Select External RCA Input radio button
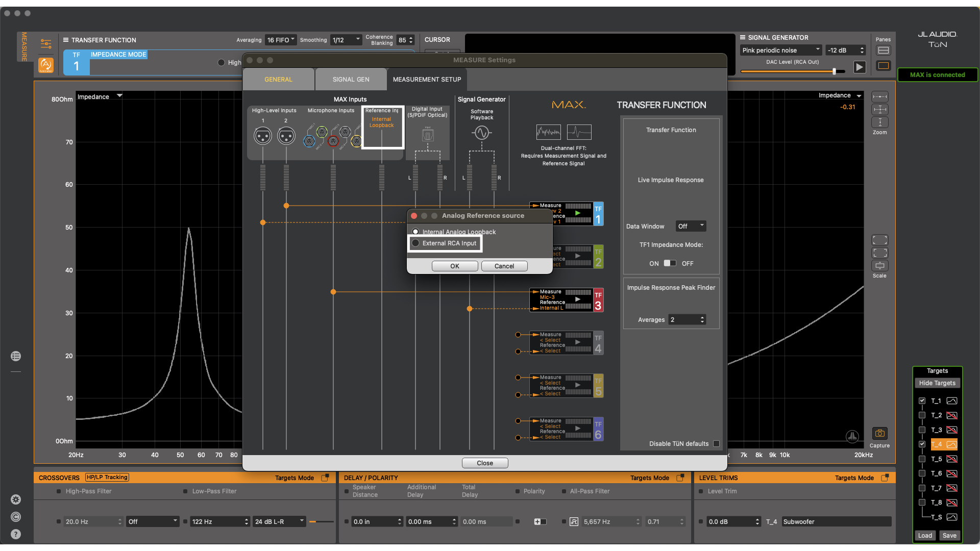Screen dimensions: 980x551 pos(415,243)
